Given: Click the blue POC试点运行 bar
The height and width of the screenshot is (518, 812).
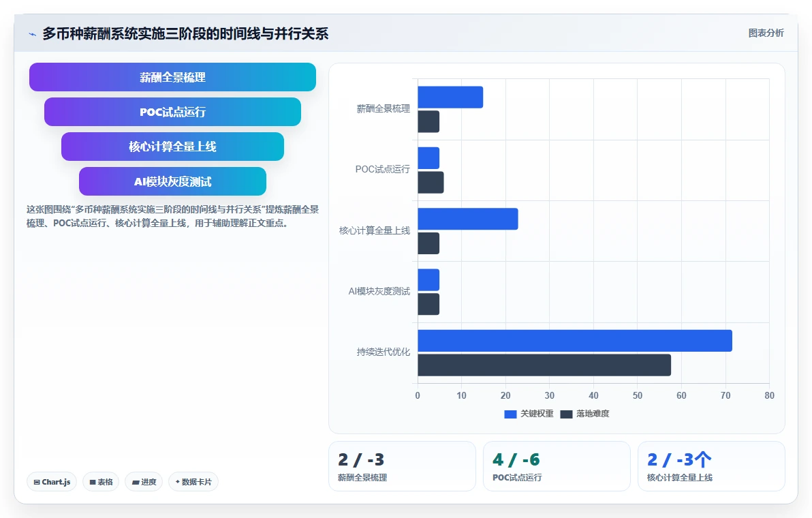Looking at the screenshot, I should [428, 158].
